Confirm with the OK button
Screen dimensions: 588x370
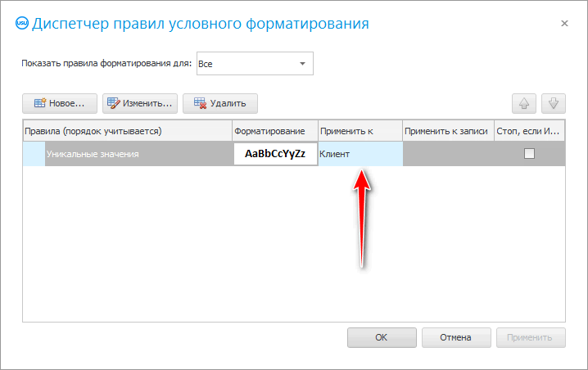pos(382,338)
